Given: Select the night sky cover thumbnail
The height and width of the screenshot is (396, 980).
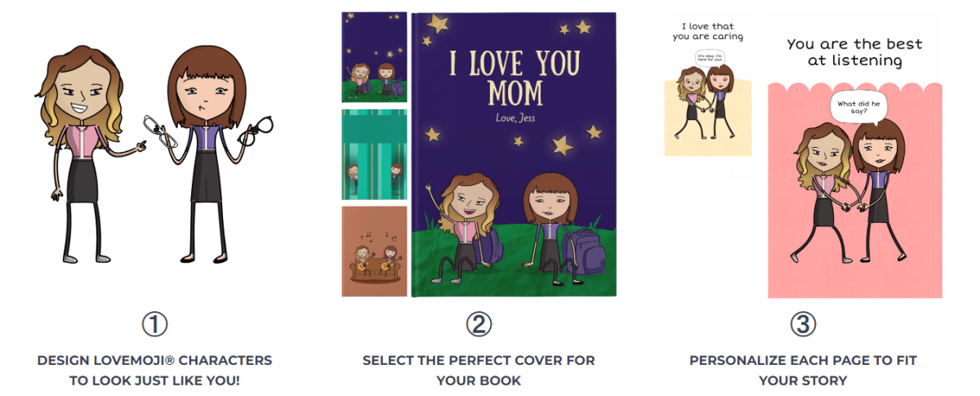Looking at the screenshot, I should [x=374, y=57].
